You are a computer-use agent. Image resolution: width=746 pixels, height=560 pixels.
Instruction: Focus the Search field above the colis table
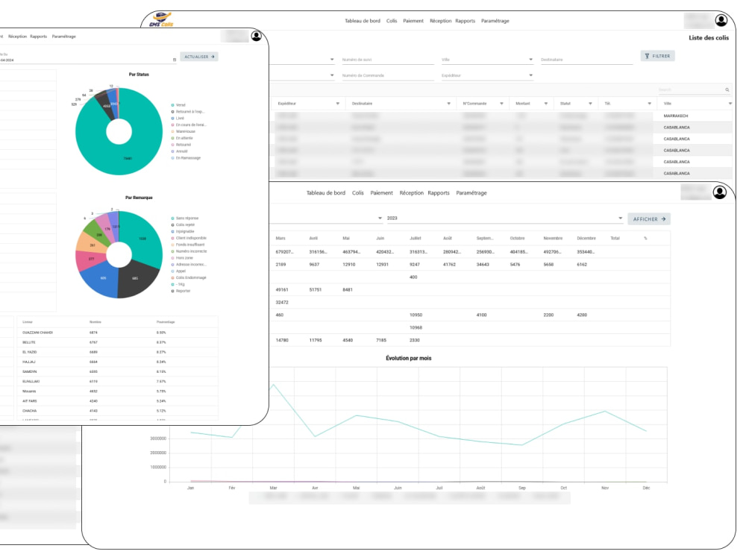pyautogui.click(x=691, y=89)
